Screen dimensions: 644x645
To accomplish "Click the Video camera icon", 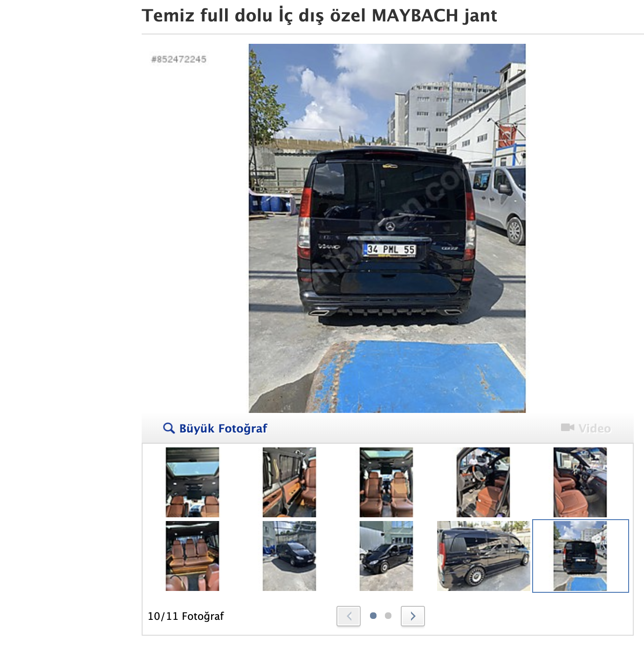I will tap(568, 427).
